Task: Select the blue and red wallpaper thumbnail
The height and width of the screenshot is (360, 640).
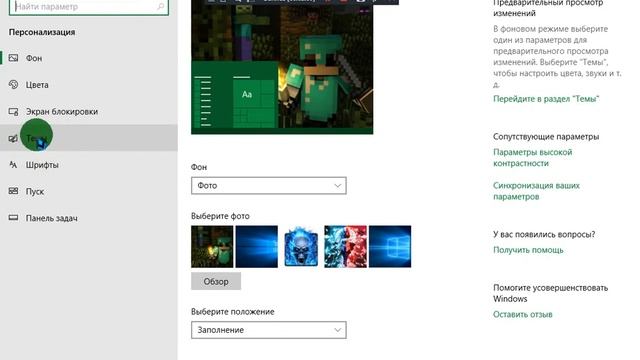Action: pos(345,247)
